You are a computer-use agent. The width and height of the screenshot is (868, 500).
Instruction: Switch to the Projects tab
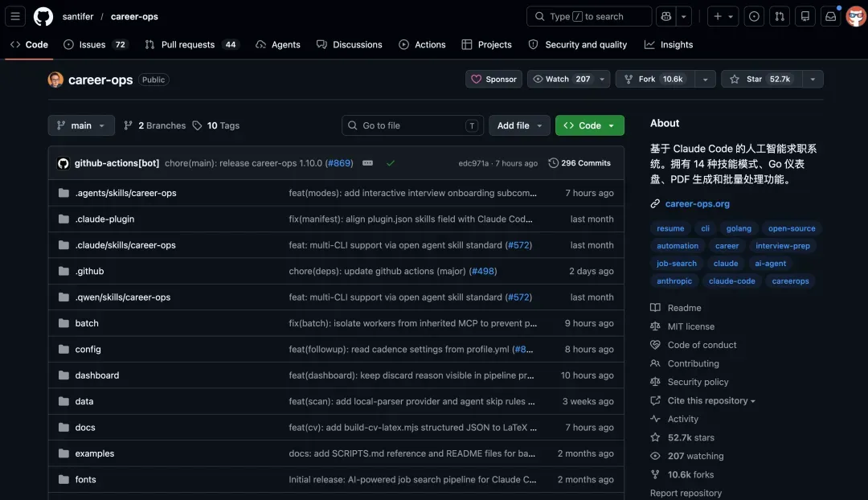coord(486,44)
